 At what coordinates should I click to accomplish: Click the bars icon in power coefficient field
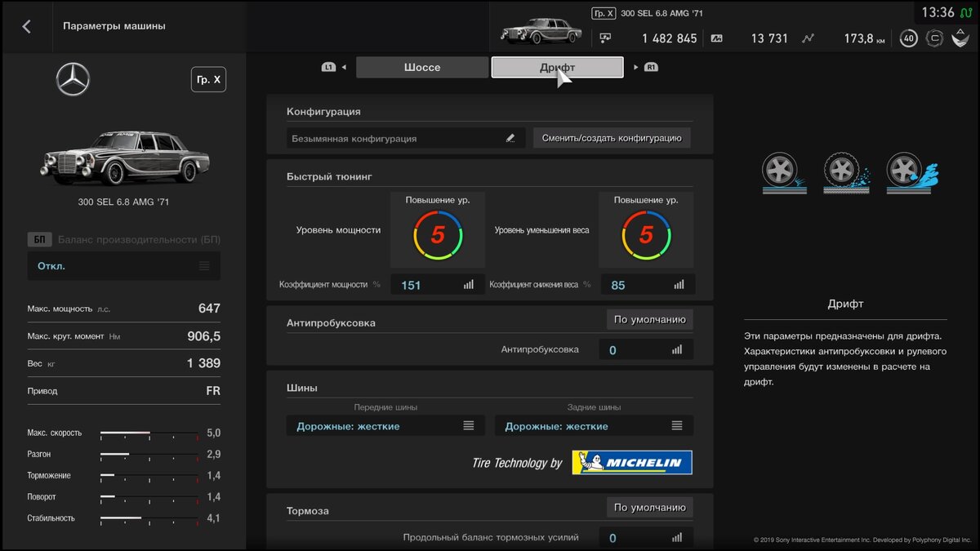[x=469, y=284]
